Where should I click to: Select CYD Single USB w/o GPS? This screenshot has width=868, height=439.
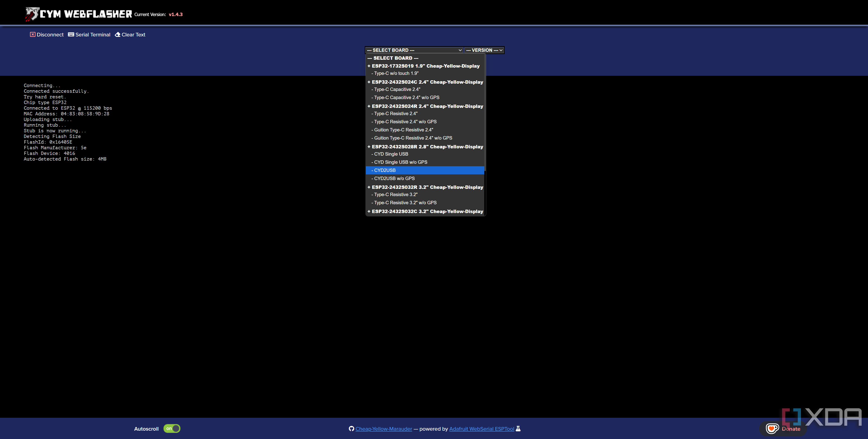425,162
